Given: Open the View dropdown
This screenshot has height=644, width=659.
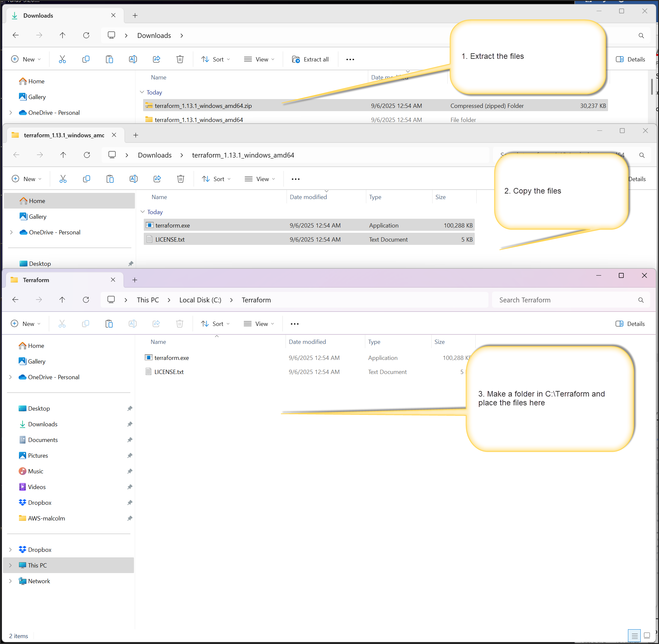Looking at the screenshot, I should (x=259, y=324).
